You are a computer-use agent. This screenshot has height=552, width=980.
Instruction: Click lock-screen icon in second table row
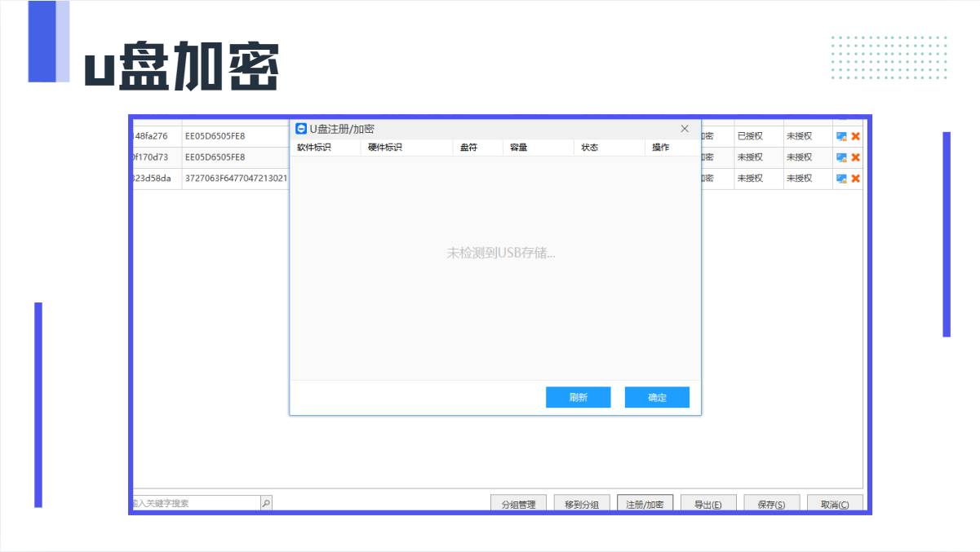(x=841, y=157)
